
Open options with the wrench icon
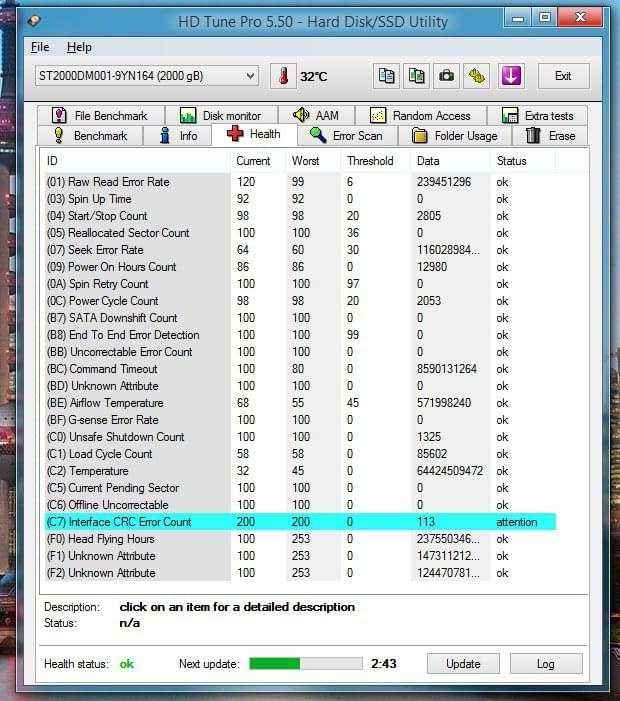click(477, 76)
